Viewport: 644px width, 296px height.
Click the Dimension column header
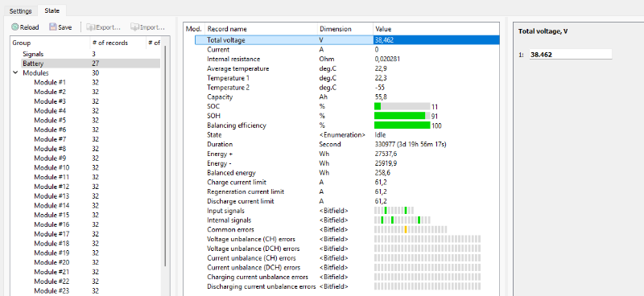tap(345, 29)
